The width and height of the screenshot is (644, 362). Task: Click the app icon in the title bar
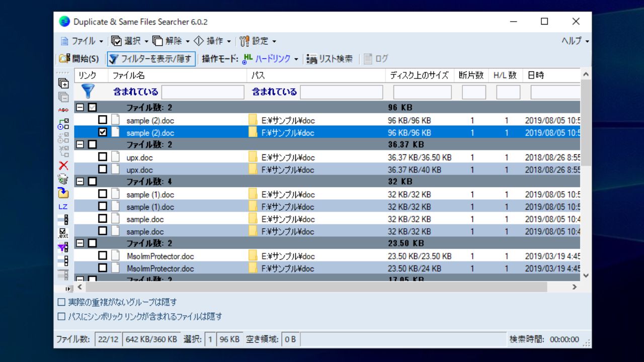(x=64, y=22)
